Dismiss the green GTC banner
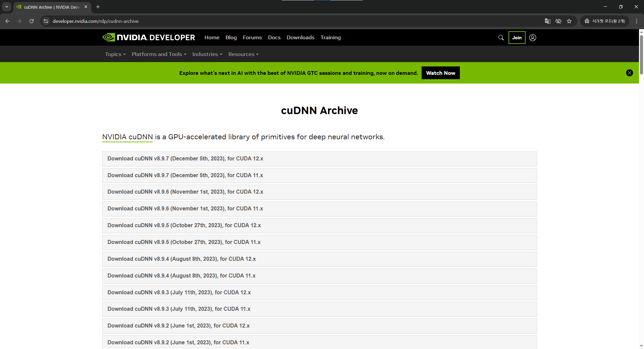 point(630,73)
